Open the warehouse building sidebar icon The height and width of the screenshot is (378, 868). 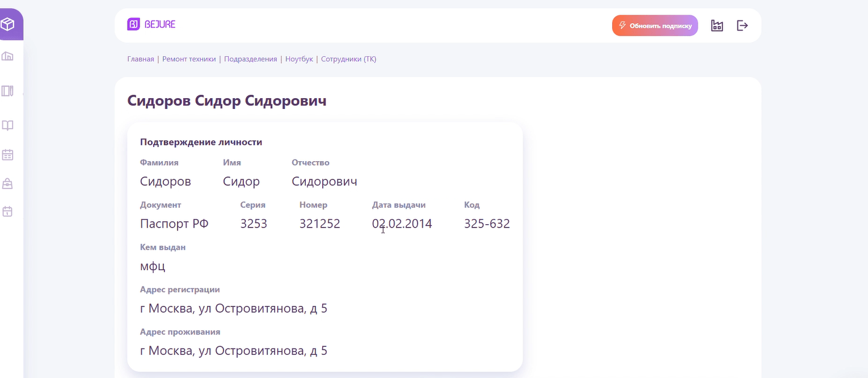(7, 56)
